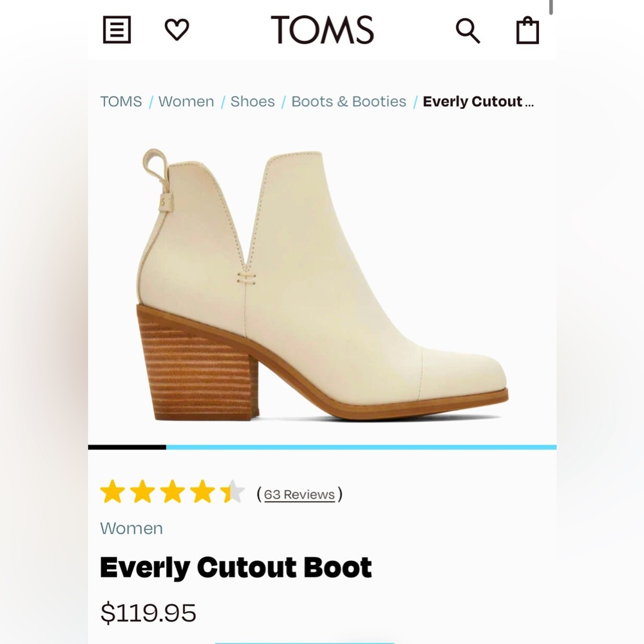Image resolution: width=644 pixels, height=644 pixels.
Task: Open the search magnifier
Action: 468,29
